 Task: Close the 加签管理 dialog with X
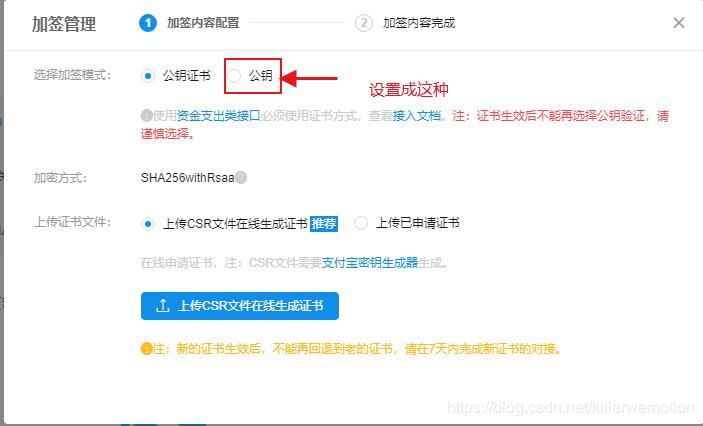click(x=679, y=23)
